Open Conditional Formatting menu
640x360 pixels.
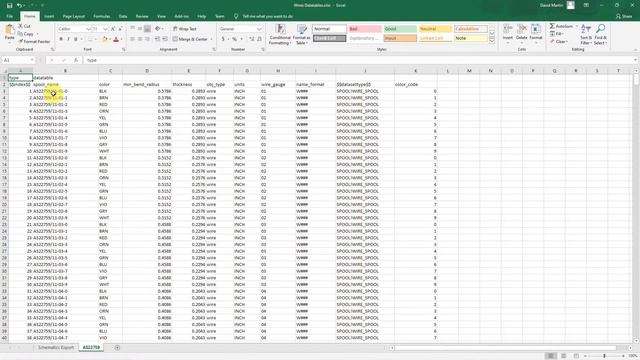(x=280, y=34)
